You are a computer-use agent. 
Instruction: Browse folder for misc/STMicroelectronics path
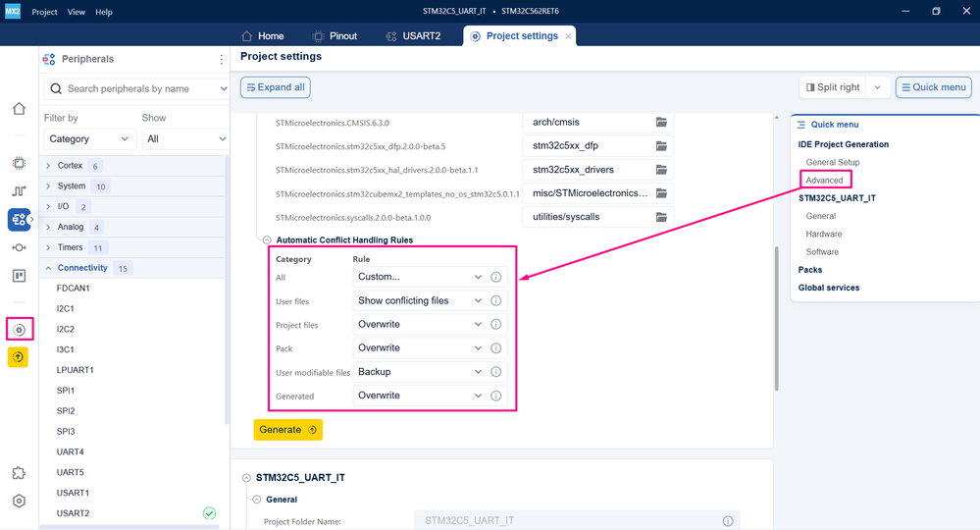(x=661, y=193)
